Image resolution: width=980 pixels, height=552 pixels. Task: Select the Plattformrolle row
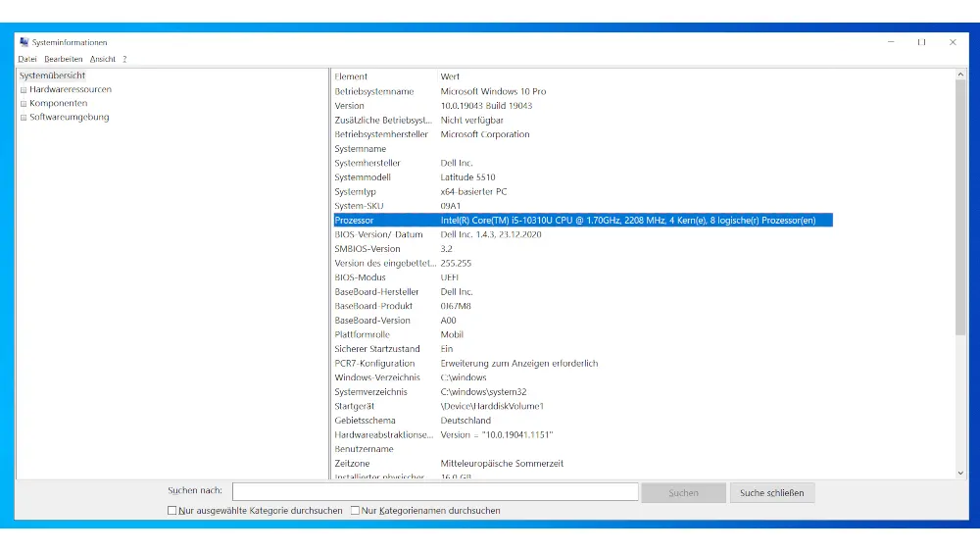click(583, 334)
